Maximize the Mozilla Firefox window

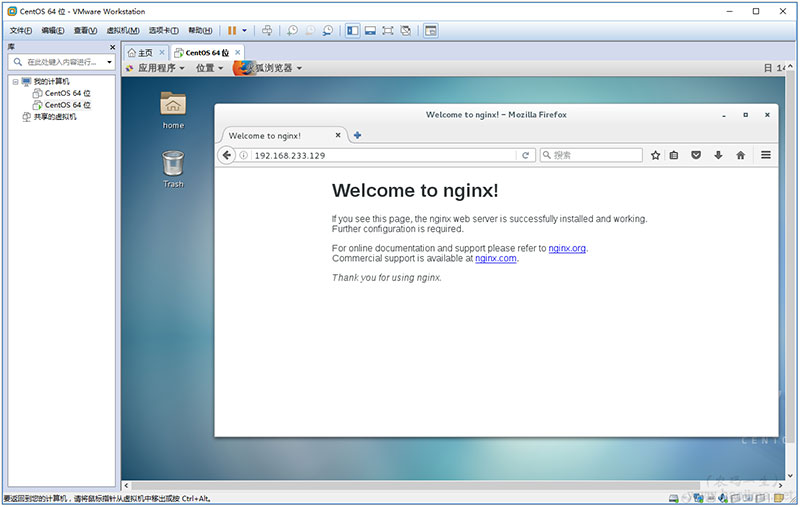point(745,115)
